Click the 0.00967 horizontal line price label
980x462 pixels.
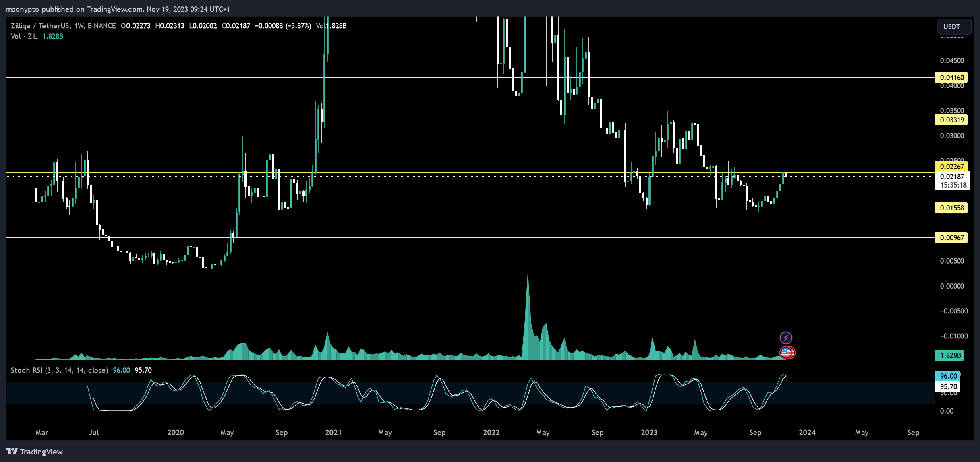point(952,237)
